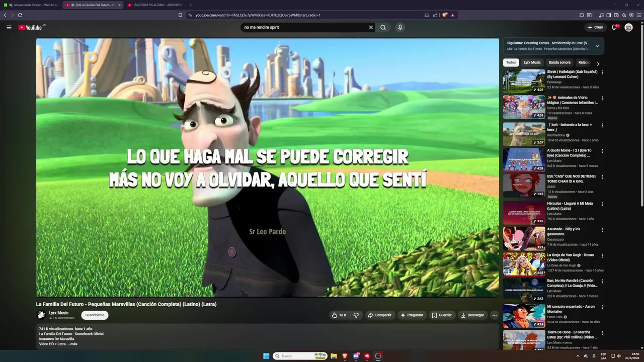This screenshot has height=362, width=644.
Task: Open Discord from the taskbar
Action: tap(356, 356)
